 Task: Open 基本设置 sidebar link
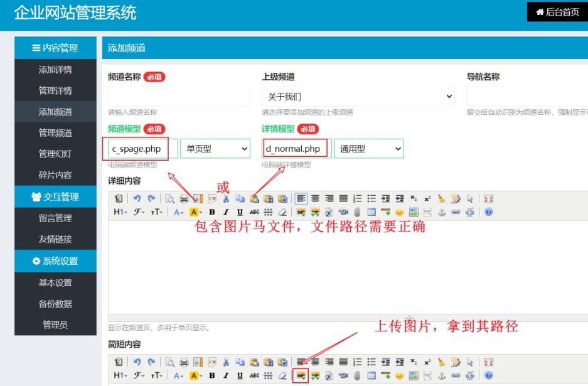pyautogui.click(x=55, y=282)
